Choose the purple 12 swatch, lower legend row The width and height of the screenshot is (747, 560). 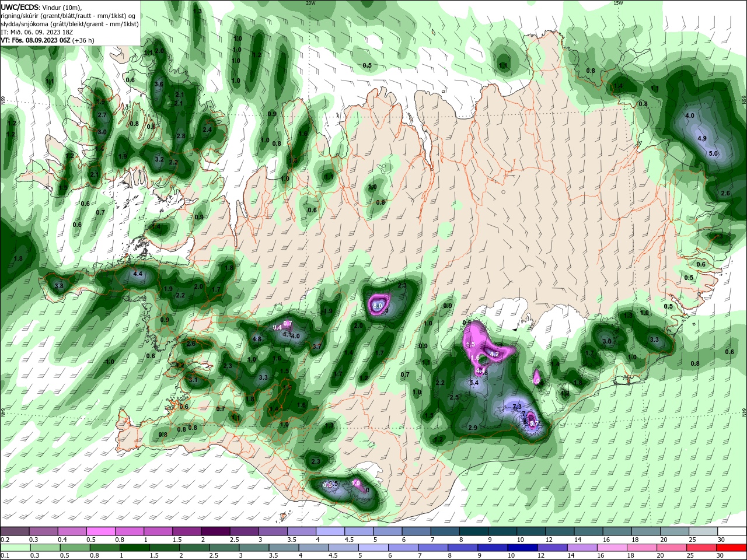pos(553,548)
